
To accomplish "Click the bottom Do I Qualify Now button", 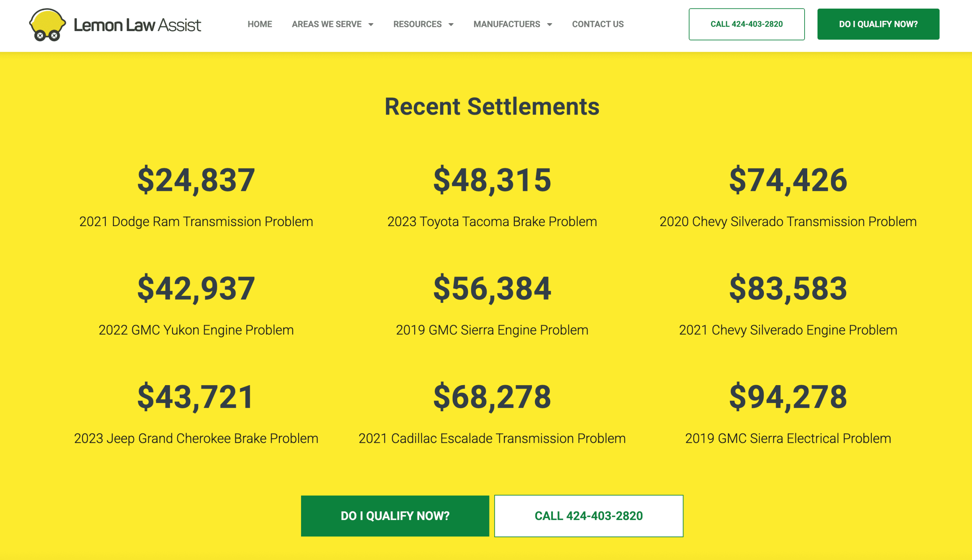I will [395, 516].
